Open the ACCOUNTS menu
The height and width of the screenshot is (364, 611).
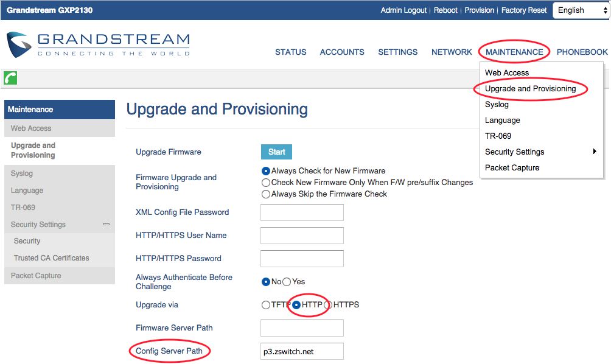coord(342,52)
